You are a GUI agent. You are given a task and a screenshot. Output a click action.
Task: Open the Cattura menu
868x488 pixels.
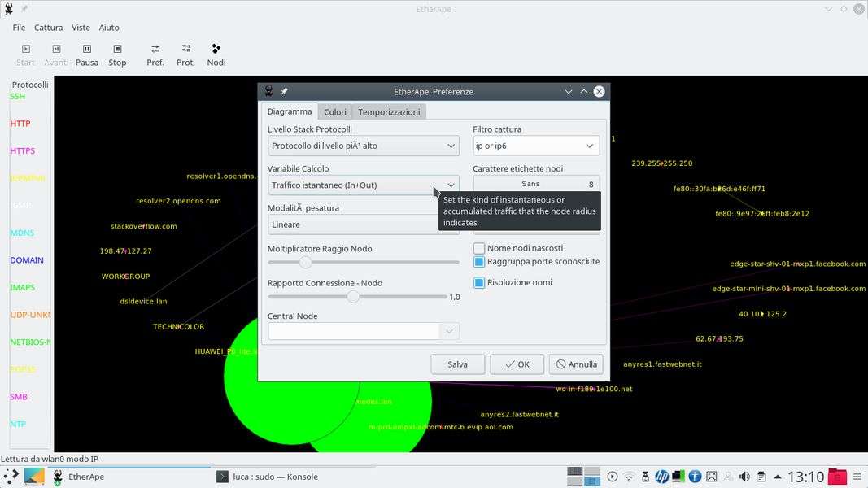click(48, 28)
